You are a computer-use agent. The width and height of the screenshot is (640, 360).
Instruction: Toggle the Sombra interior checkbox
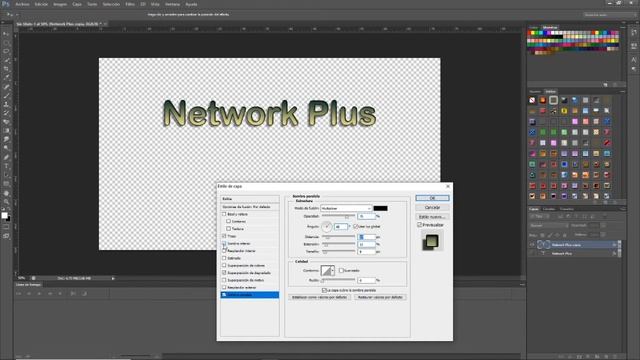tap(224, 243)
